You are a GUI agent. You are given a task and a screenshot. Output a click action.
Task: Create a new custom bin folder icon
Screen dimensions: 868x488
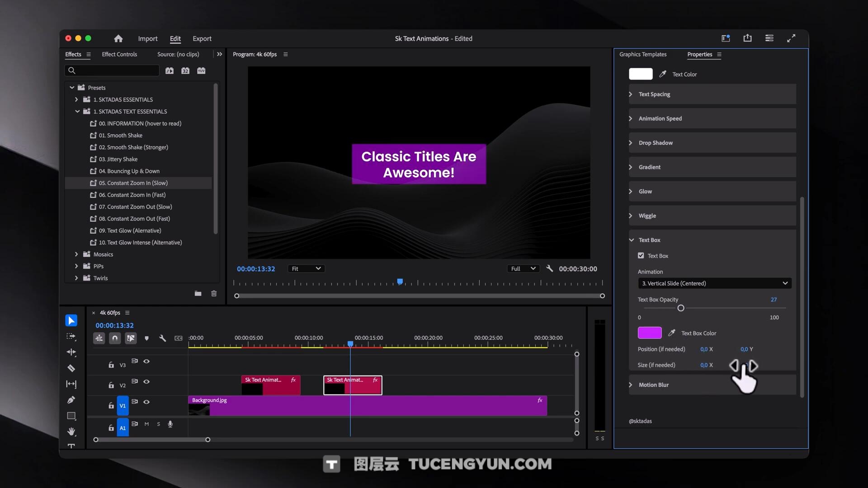point(198,294)
